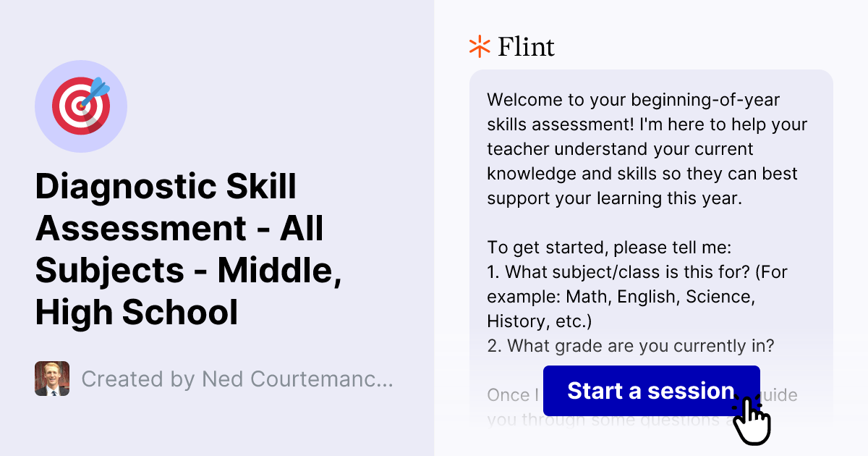
Task: Click the blue Start a session call-to-action
Action: [x=651, y=391]
